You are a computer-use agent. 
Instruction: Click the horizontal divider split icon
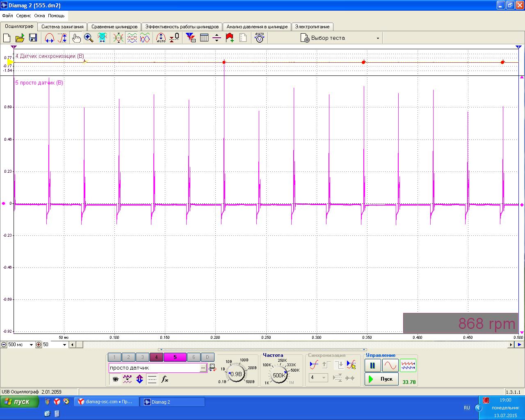click(x=217, y=38)
